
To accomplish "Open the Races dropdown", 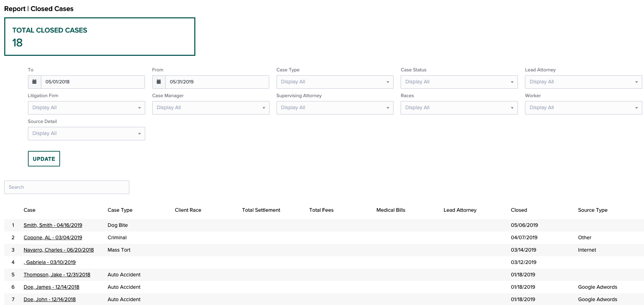I will (459, 108).
